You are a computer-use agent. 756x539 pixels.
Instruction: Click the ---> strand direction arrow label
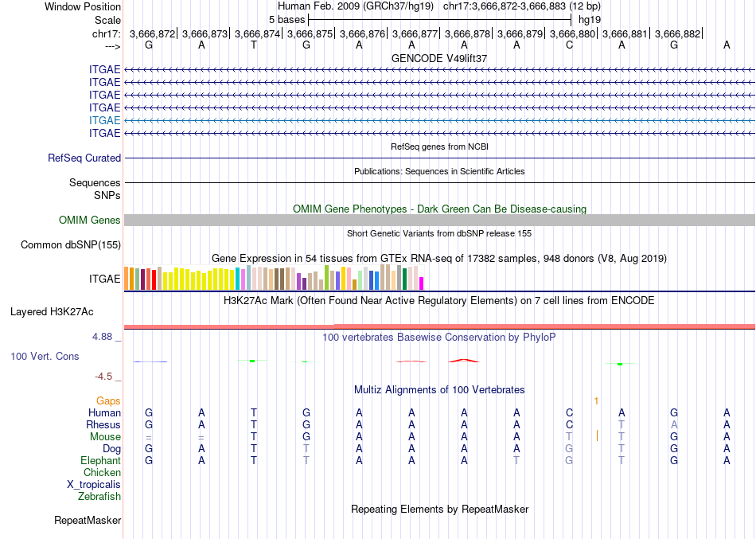pyautogui.click(x=112, y=46)
